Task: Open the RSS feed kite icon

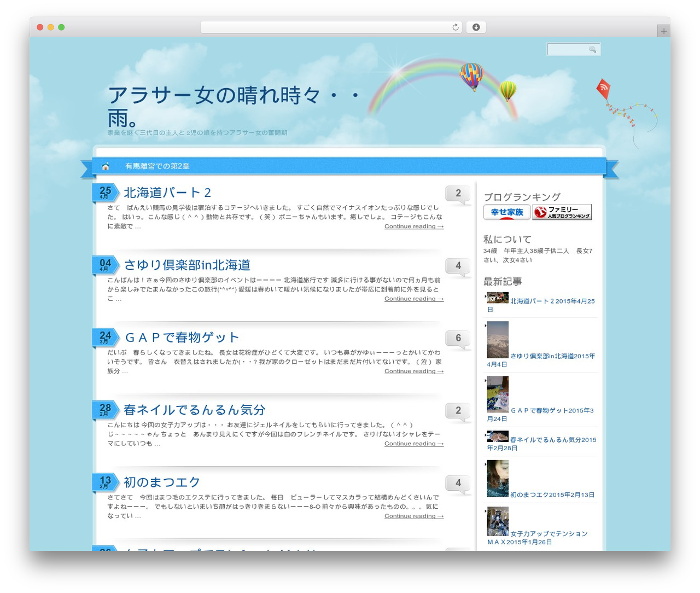Action: click(x=603, y=89)
